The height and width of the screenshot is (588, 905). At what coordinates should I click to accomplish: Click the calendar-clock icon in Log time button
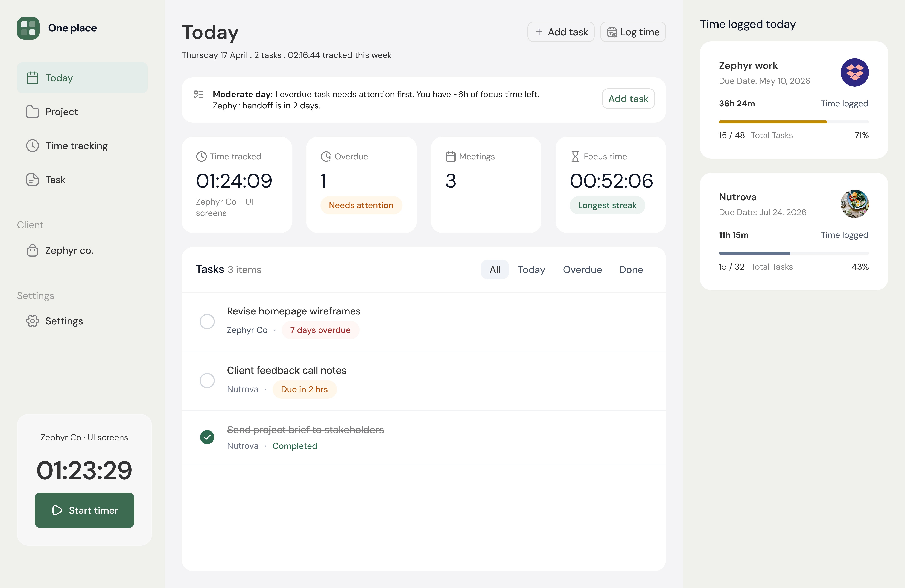click(x=611, y=32)
